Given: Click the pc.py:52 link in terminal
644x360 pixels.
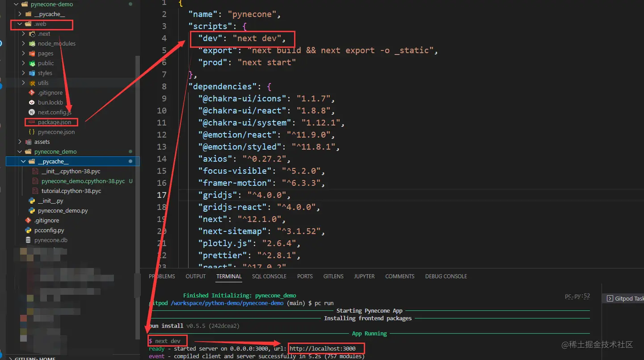Looking at the screenshot, I should (x=577, y=296).
